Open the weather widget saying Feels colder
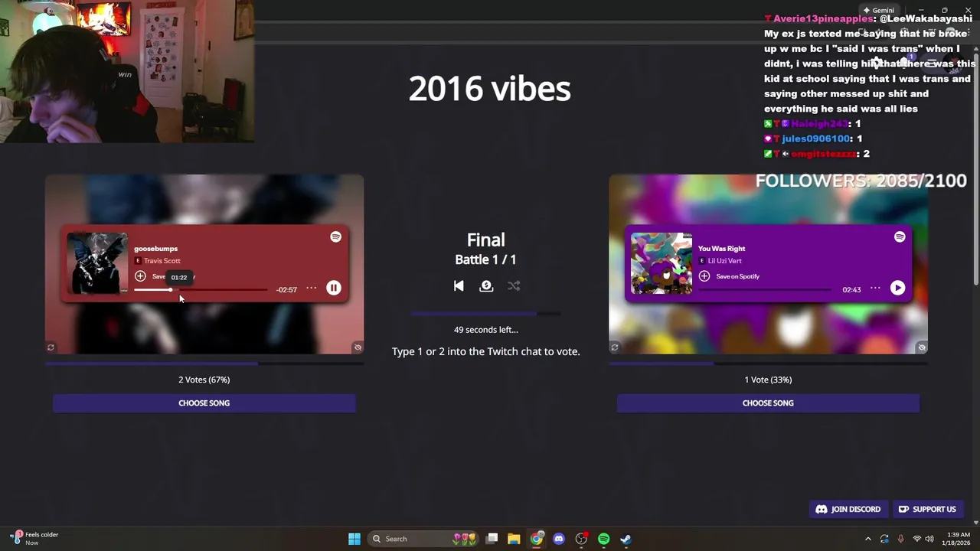The height and width of the screenshot is (551, 980). (34, 539)
